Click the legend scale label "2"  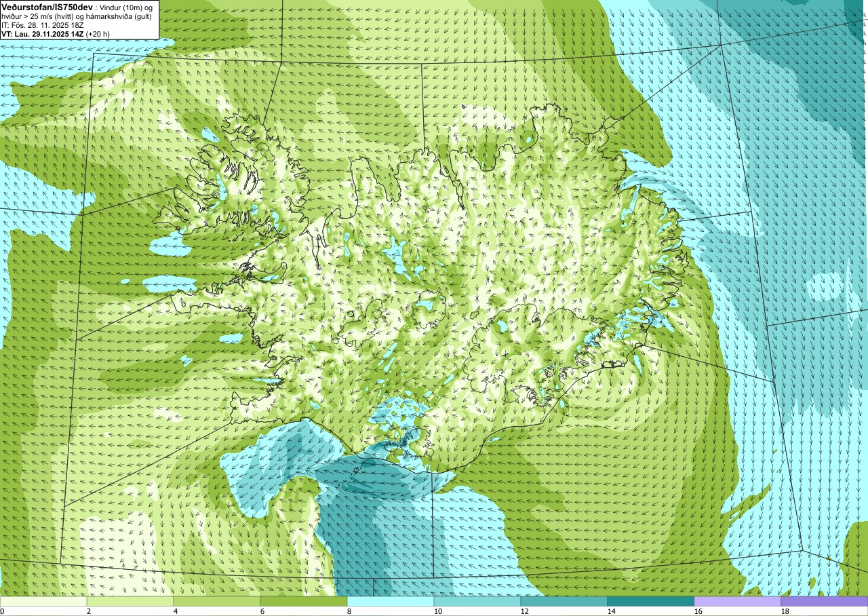click(89, 611)
